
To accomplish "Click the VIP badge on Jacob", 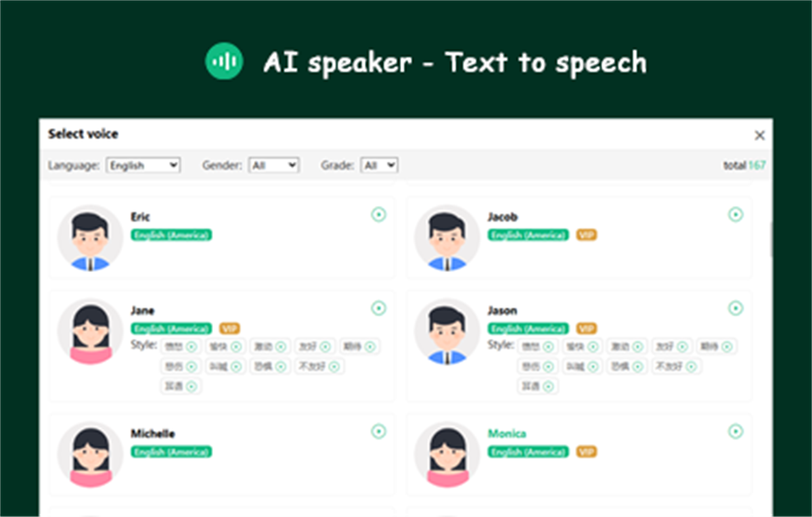I will [x=587, y=235].
